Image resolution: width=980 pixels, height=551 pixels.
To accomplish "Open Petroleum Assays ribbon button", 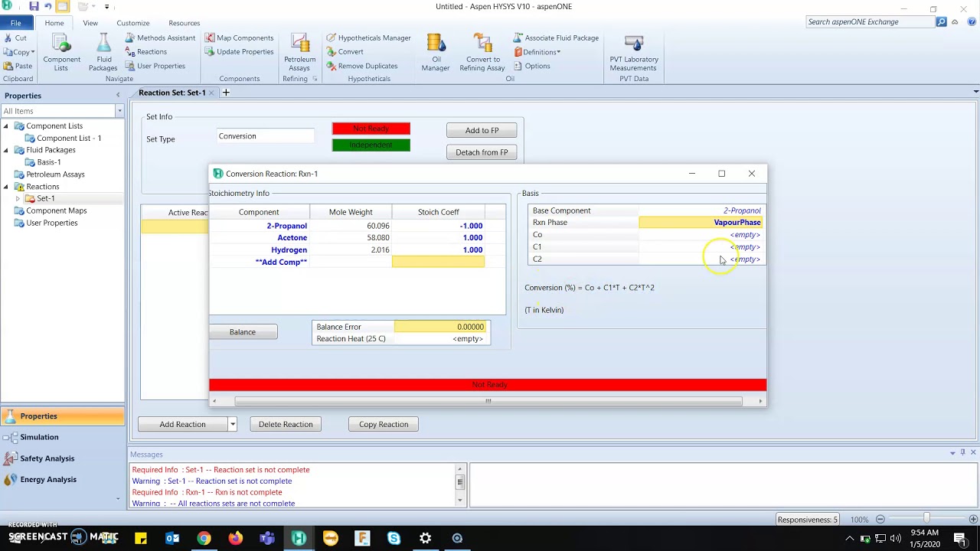I will [299, 53].
